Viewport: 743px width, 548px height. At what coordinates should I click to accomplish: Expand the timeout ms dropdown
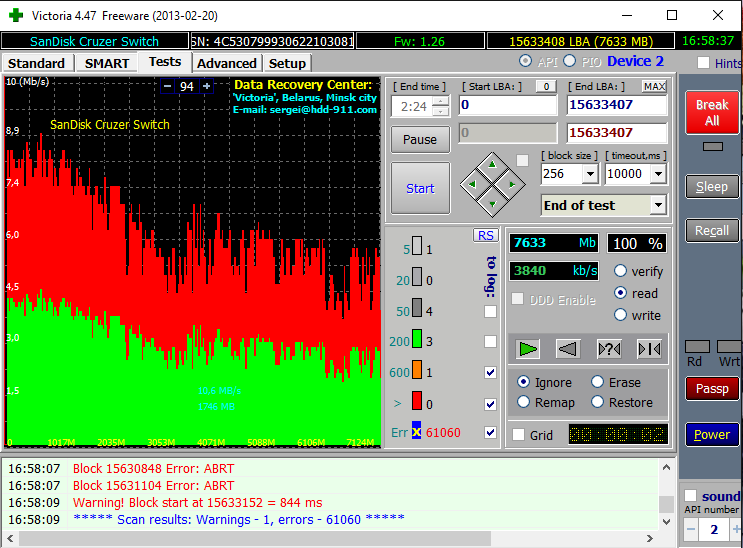(658, 174)
